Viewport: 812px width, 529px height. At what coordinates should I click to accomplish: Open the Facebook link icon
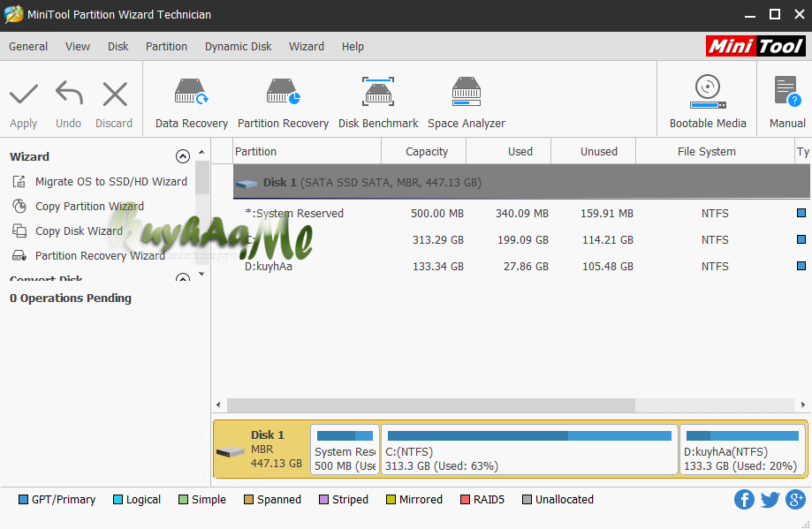tap(744, 500)
